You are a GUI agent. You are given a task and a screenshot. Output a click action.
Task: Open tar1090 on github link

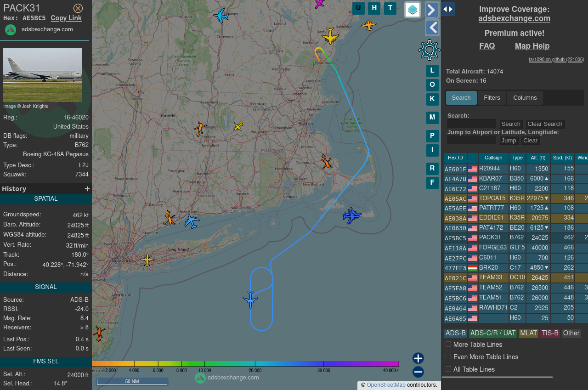coord(556,59)
